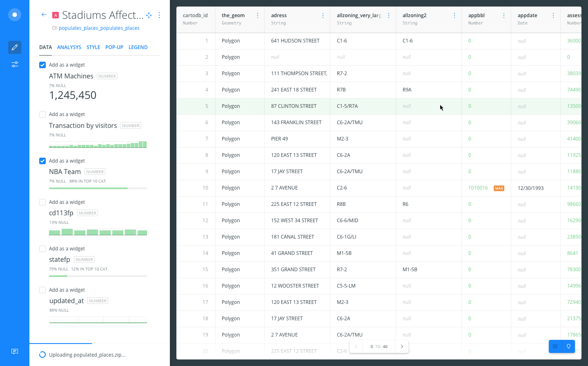Open the adress column options menu
Screen dimensions: 588x366
click(x=323, y=16)
